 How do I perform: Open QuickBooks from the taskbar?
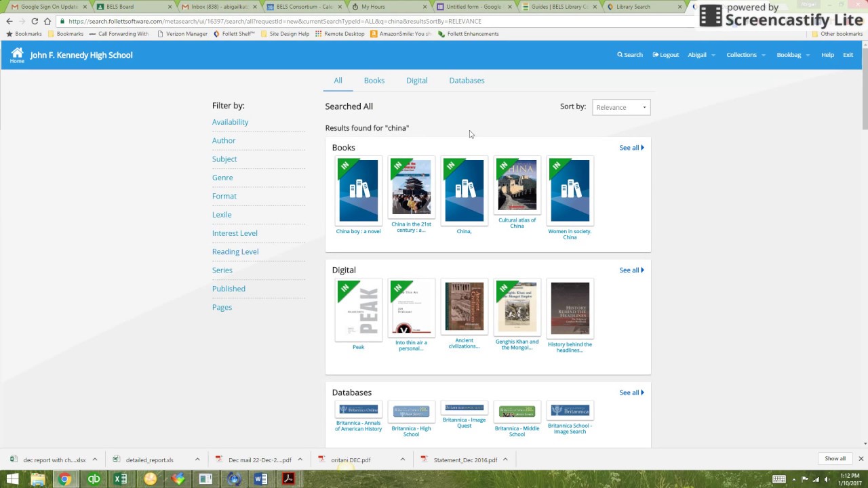pos(94,479)
